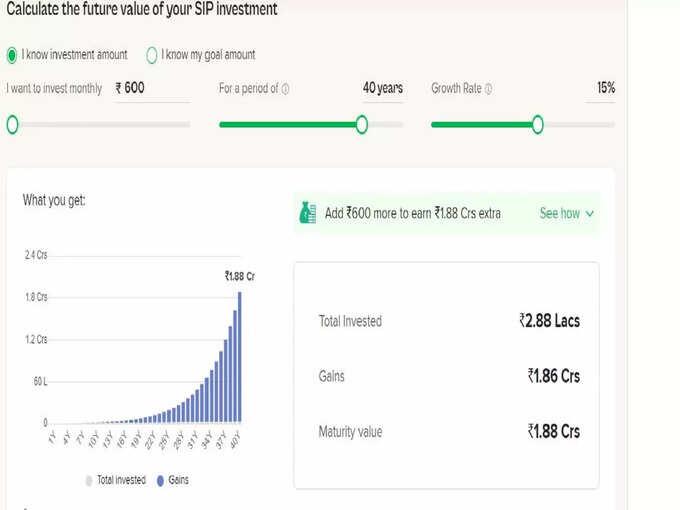Screen dimensions: 680x510
Task: Click the Total Invested ₹2.88 Lacs amount
Action: [x=549, y=321]
